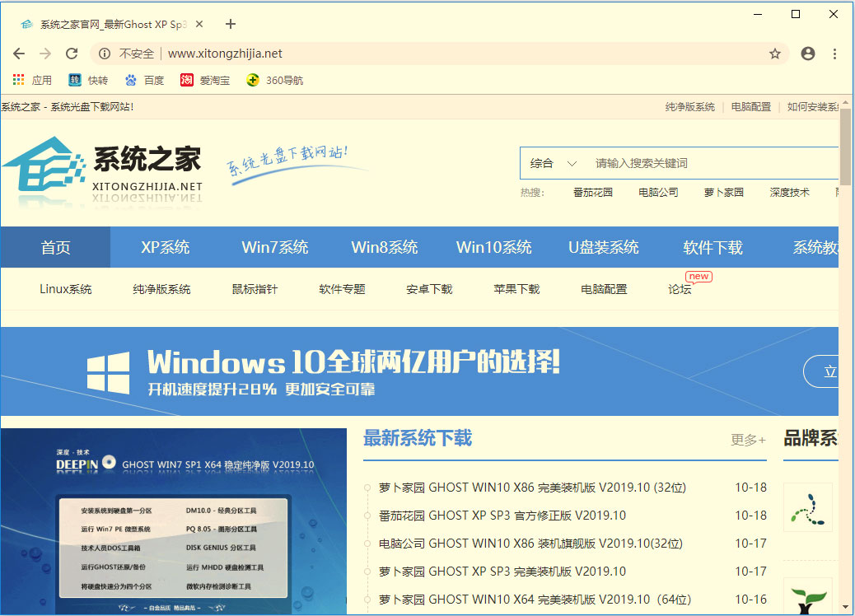
Task: Open a new browser tab
Action: click(x=231, y=24)
